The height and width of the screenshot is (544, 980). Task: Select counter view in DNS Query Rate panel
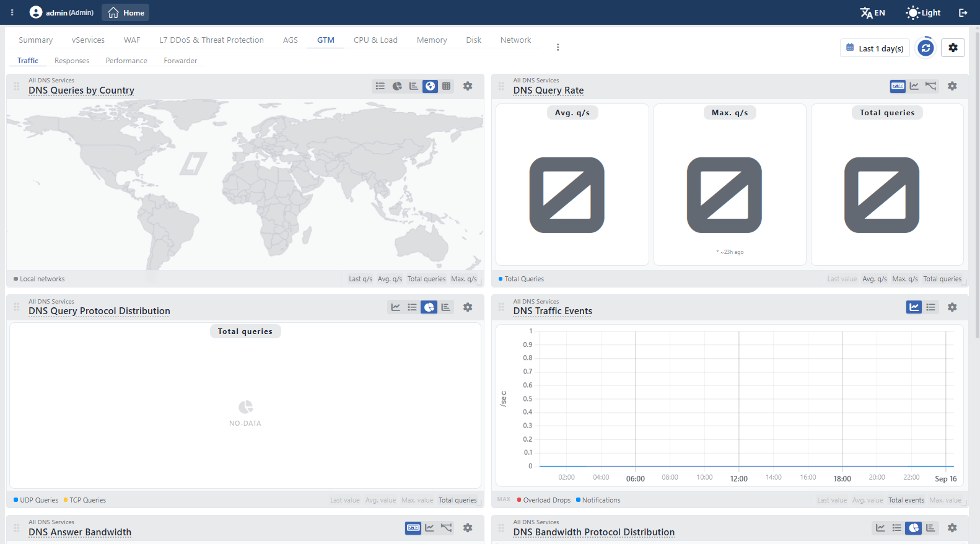(898, 86)
